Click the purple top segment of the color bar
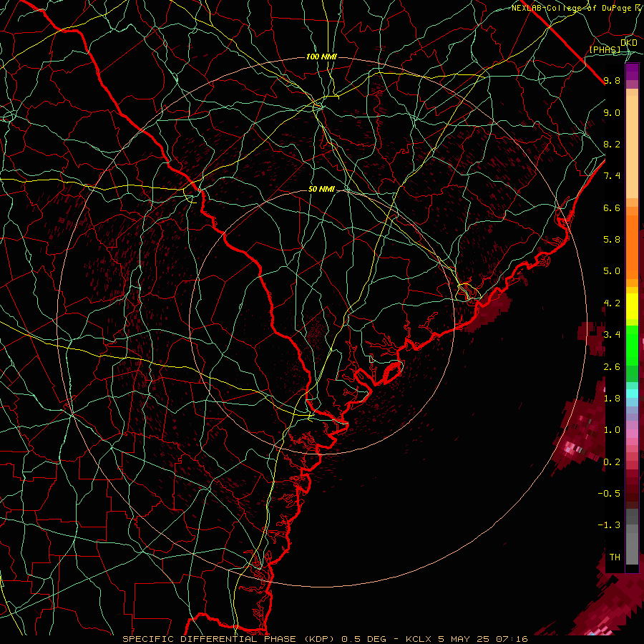Image resolution: width=644 pixels, height=644 pixels. [632, 72]
